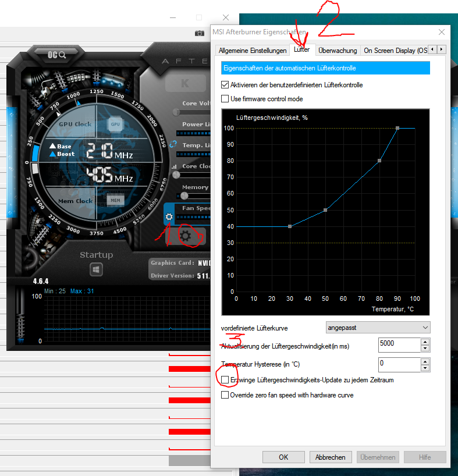The height and width of the screenshot is (476, 458).
Task: Click the Hilfe button
Action: tap(425, 457)
